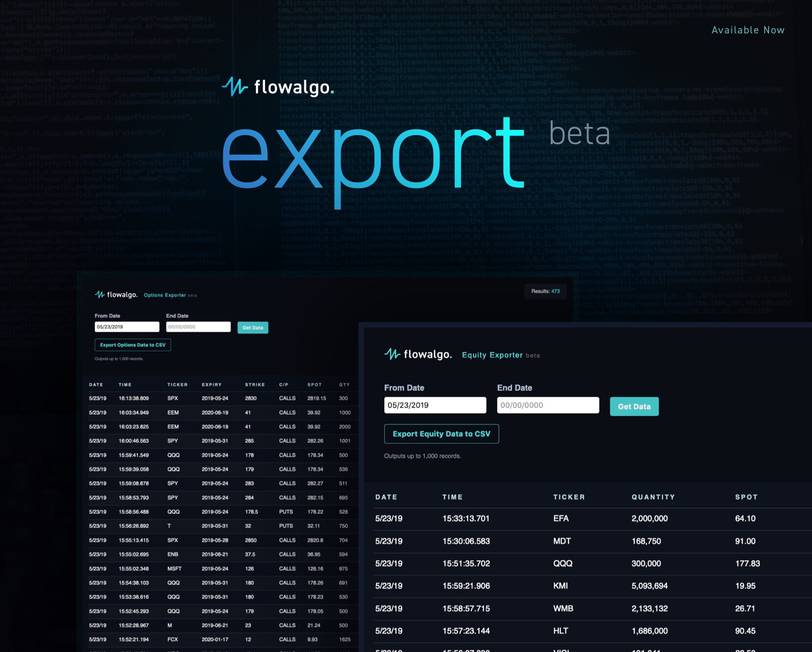Click the FCX ticker in options table
Viewport: 812px width, 652px height.
tap(172, 640)
